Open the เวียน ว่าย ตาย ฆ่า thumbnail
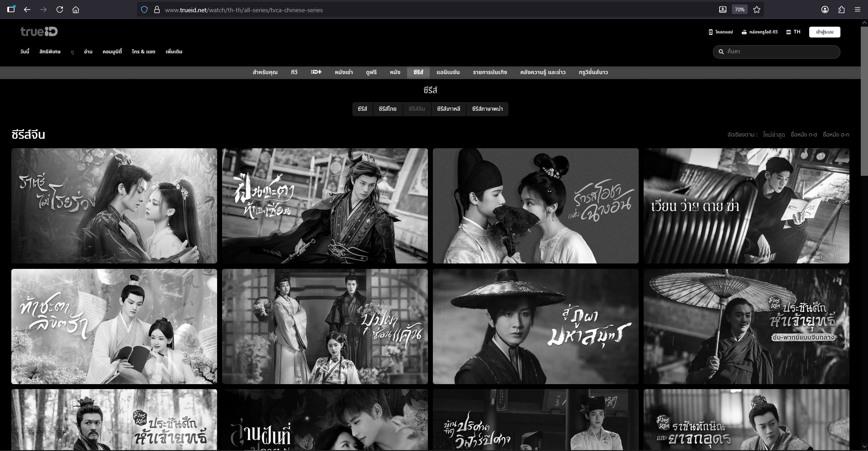The width and height of the screenshot is (868, 451). (x=746, y=206)
